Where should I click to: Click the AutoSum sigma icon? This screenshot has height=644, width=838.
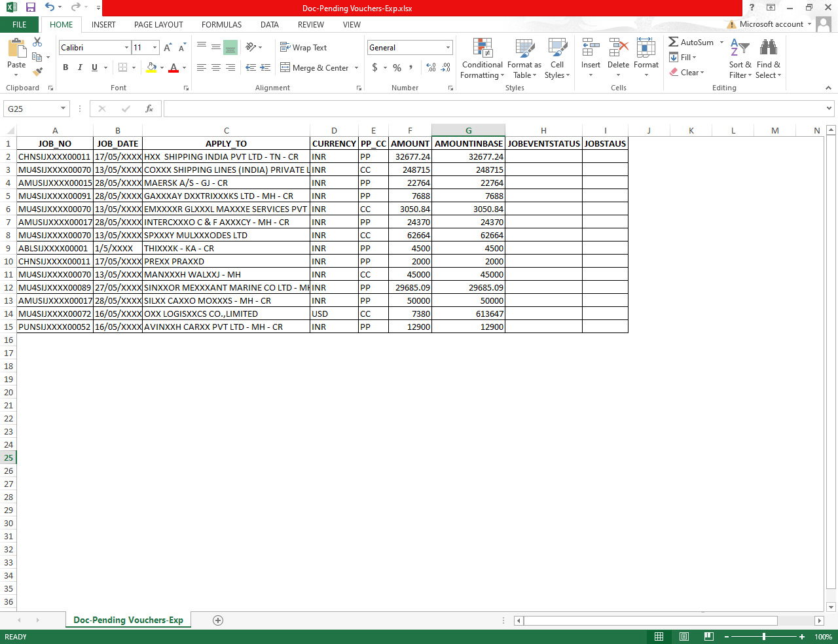[674, 42]
